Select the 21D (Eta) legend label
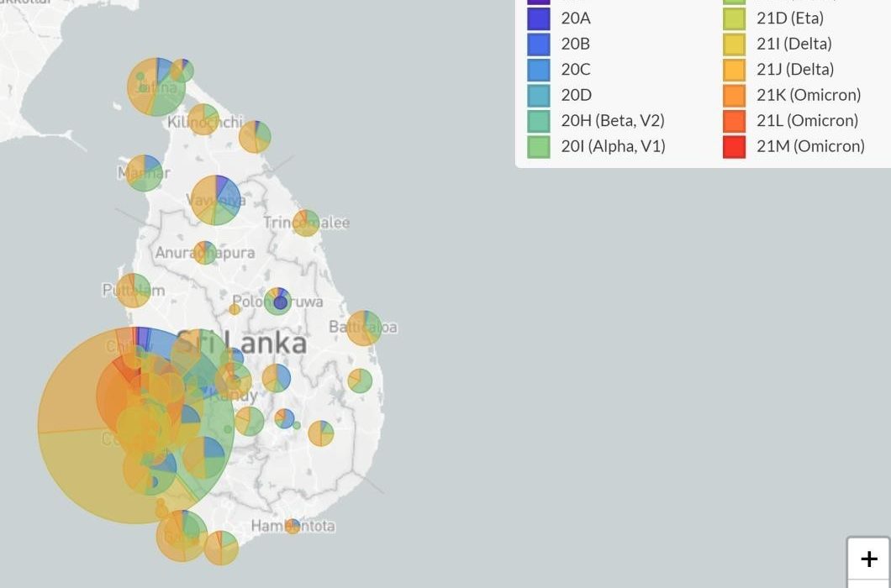 (x=789, y=18)
